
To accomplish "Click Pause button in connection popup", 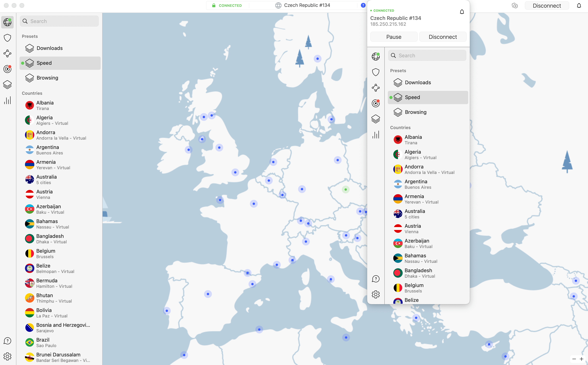I will pos(394,37).
